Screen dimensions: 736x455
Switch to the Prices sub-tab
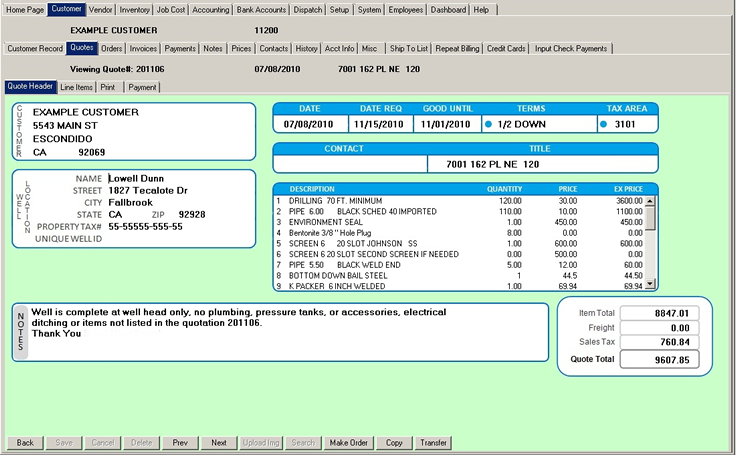point(241,48)
